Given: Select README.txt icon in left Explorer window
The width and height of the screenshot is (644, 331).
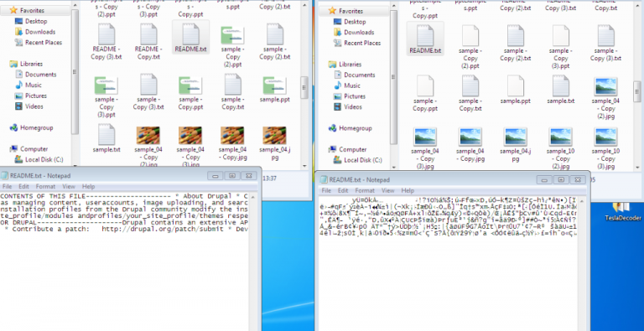Looking at the screenshot, I should pyautogui.click(x=190, y=38).
